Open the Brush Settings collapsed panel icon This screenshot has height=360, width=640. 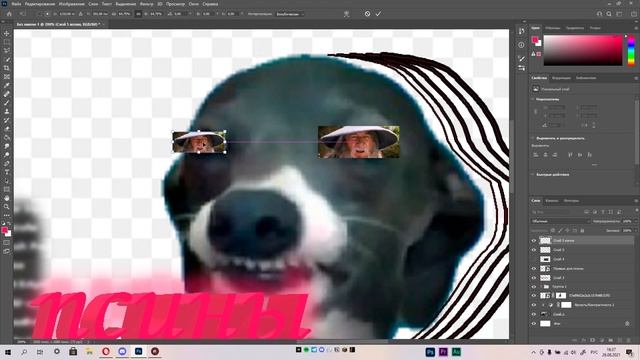coord(521,59)
